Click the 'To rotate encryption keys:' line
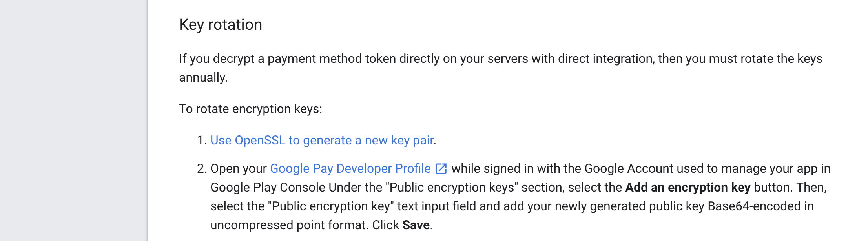868x241 pixels. 250,109
